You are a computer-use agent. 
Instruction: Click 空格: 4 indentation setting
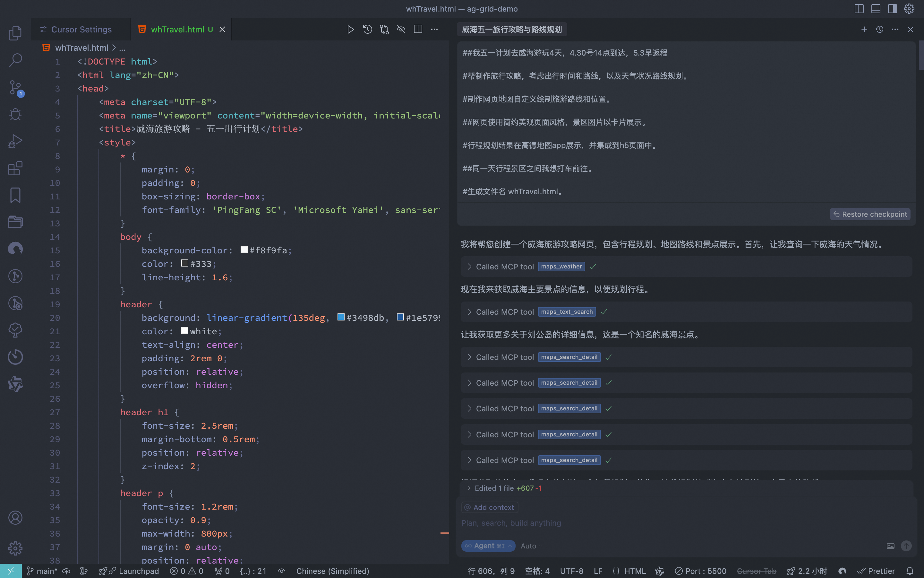537,571
